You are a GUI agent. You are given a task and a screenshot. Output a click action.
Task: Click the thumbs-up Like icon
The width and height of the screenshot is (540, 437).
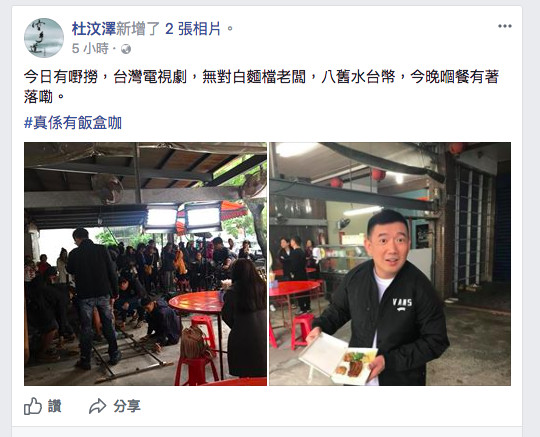point(33,406)
